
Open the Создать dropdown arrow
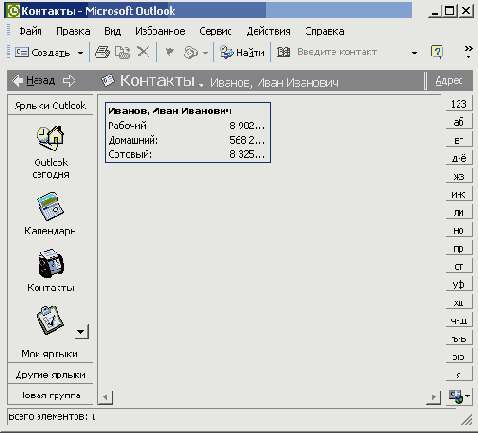coord(80,53)
